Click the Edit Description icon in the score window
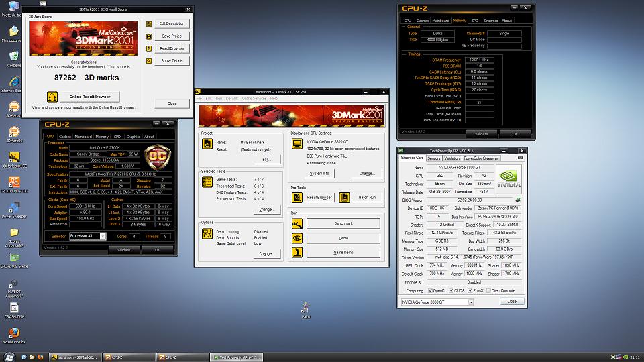This screenshot has width=644, height=362. 149,24
